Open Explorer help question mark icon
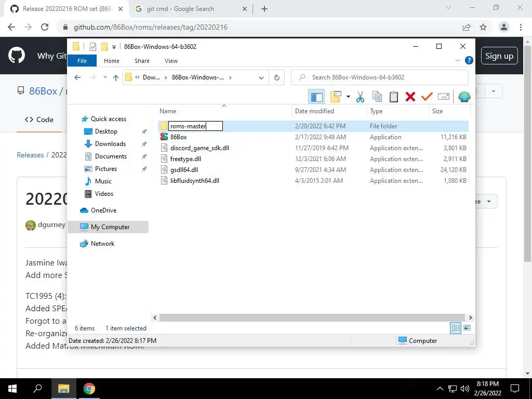 tap(469, 60)
